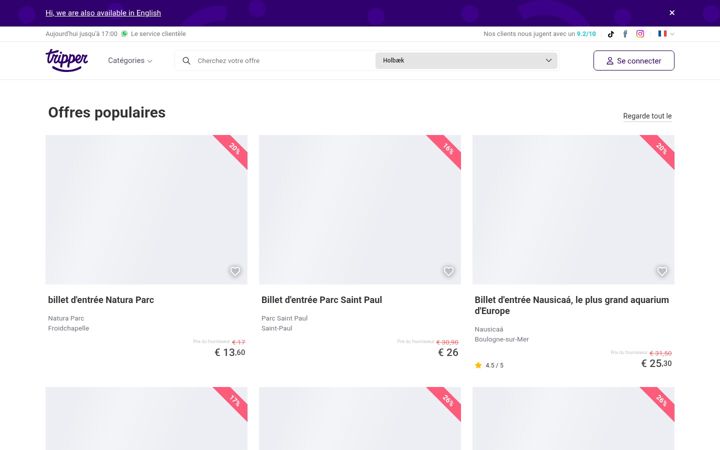Screen dimensions: 720x450
Task: Follow the 'available in English' link
Action: (103, 13)
